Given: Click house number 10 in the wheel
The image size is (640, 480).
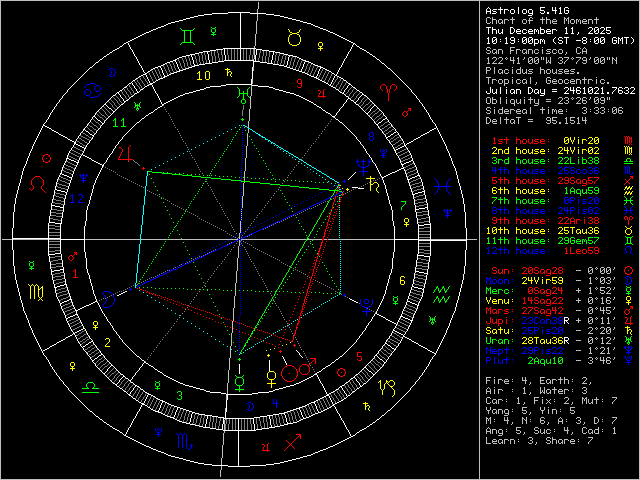Looking at the screenshot, I should pos(203,76).
